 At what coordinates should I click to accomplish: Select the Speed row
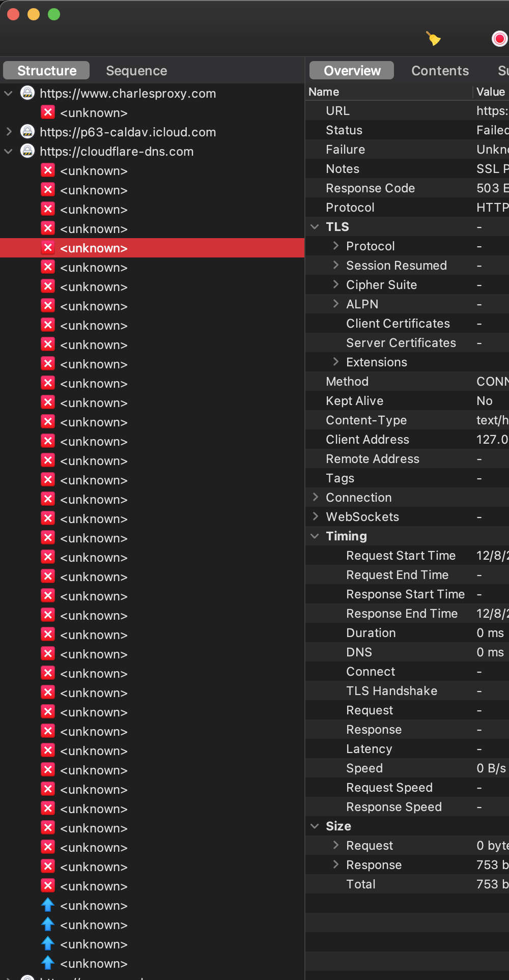[x=407, y=768]
